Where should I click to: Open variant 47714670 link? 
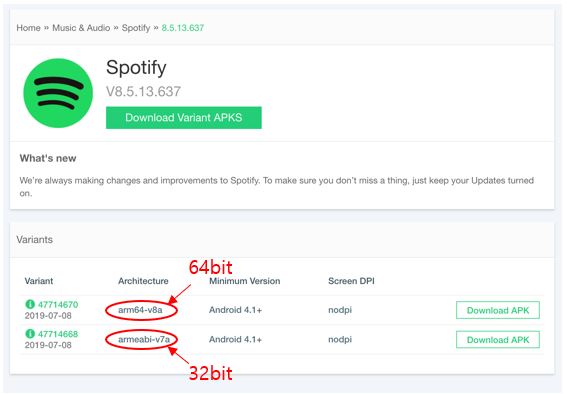click(x=58, y=304)
